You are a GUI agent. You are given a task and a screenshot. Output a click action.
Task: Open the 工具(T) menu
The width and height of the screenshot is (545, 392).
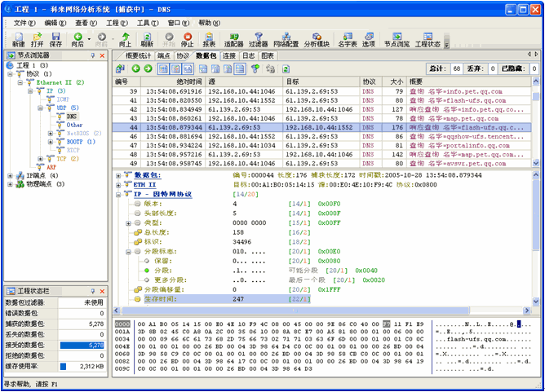coord(147,24)
